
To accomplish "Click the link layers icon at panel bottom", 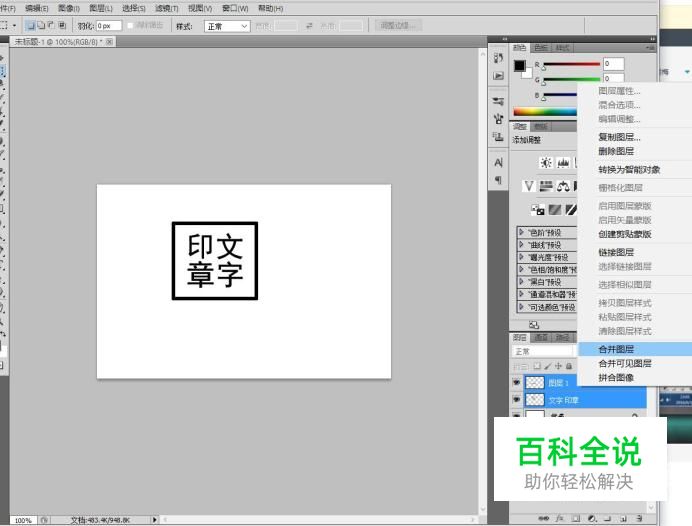I will coord(544,518).
